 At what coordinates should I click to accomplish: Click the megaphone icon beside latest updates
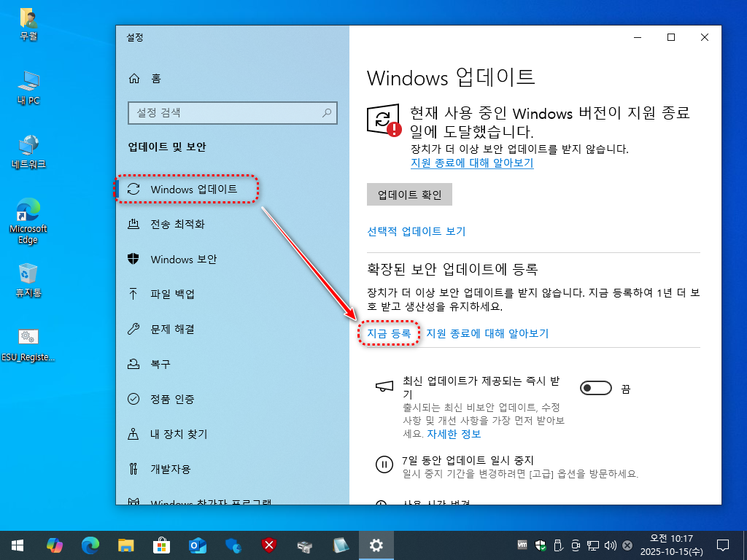pyautogui.click(x=384, y=386)
